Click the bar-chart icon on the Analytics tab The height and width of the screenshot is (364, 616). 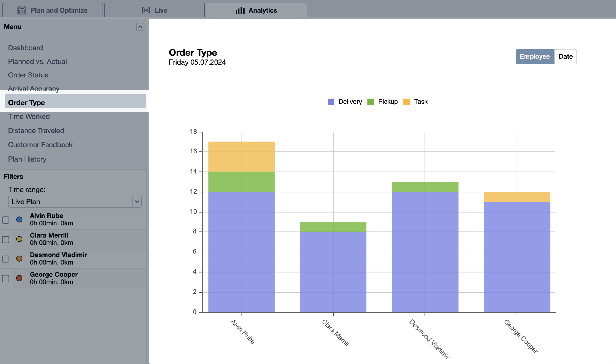click(x=240, y=10)
